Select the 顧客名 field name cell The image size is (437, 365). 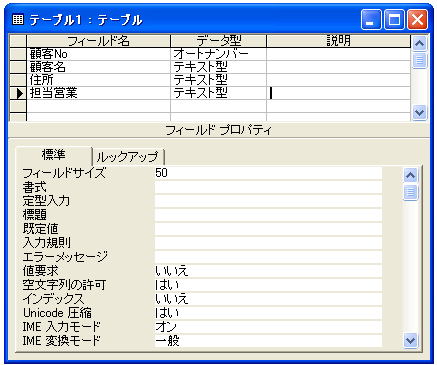tap(98, 67)
